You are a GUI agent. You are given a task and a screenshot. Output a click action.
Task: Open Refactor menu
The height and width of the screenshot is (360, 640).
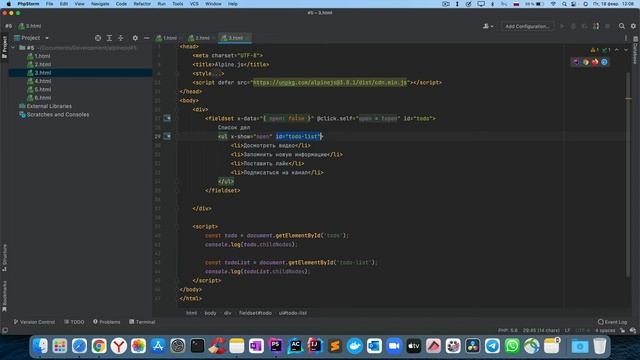tap(142, 4)
